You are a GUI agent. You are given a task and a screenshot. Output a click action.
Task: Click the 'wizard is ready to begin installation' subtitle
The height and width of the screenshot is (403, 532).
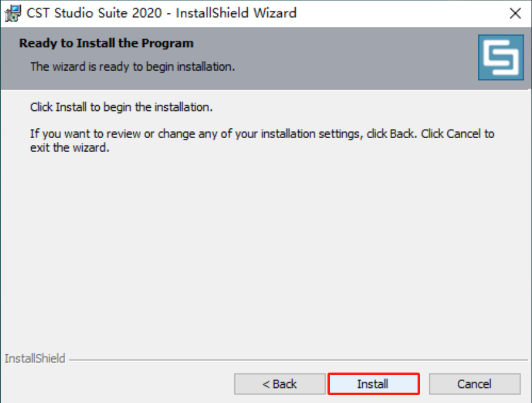click(x=133, y=67)
